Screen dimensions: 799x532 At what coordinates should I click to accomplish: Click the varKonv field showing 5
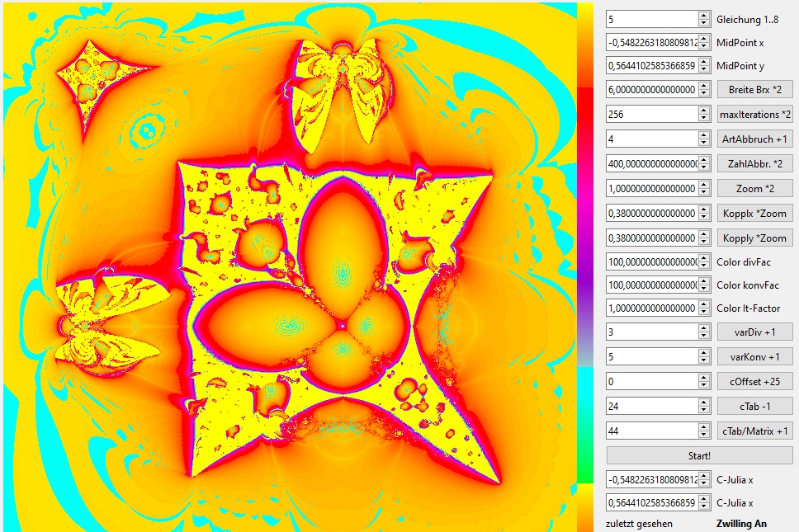[652, 357]
